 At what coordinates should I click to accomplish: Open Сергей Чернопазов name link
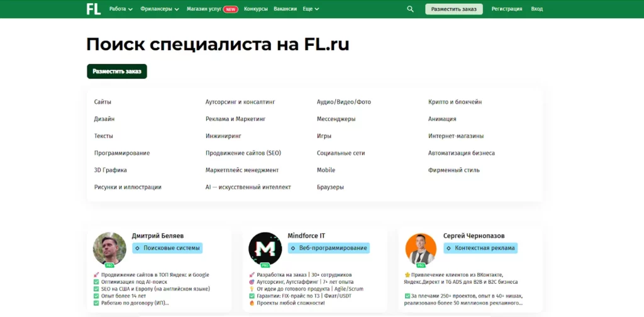click(x=474, y=236)
